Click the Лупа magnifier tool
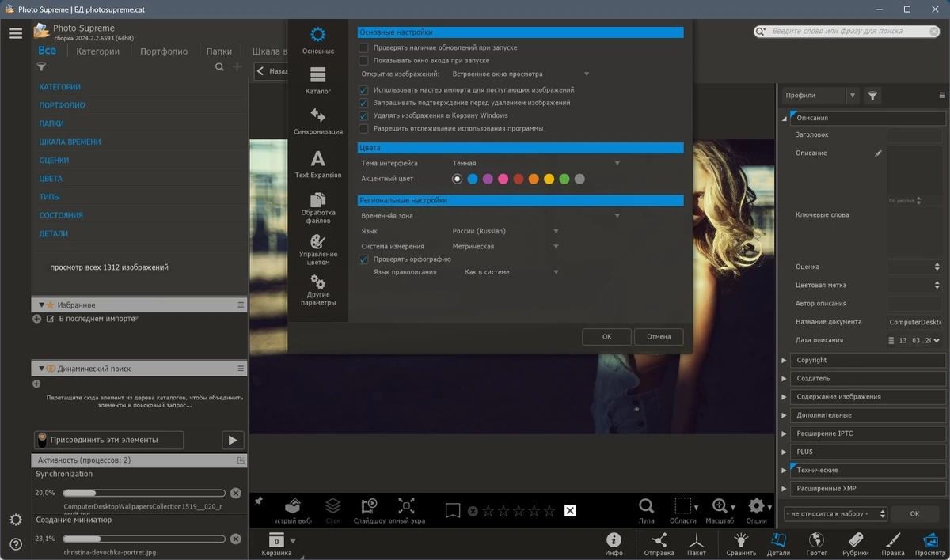 pyautogui.click(x=646, y=511)
